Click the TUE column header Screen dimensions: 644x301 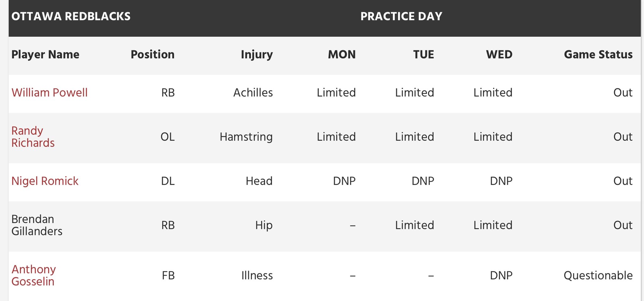click(424, 55)
